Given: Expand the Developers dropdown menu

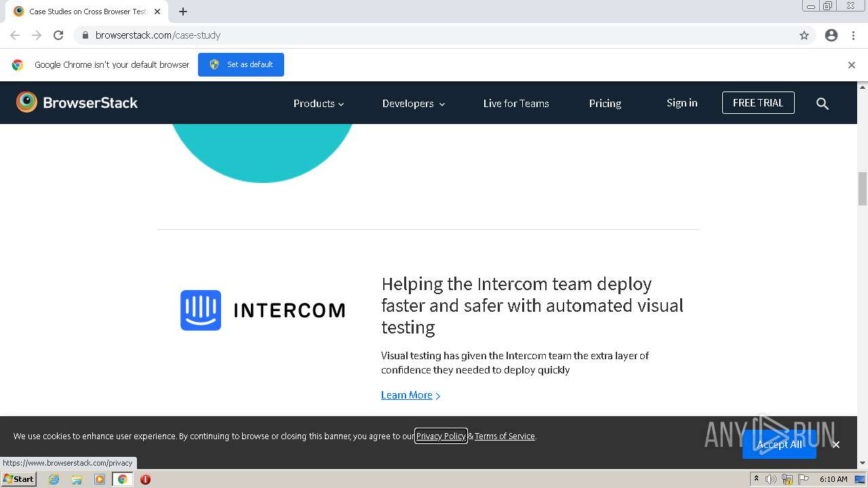Looking at the screenshot, I should pos(414,104).
